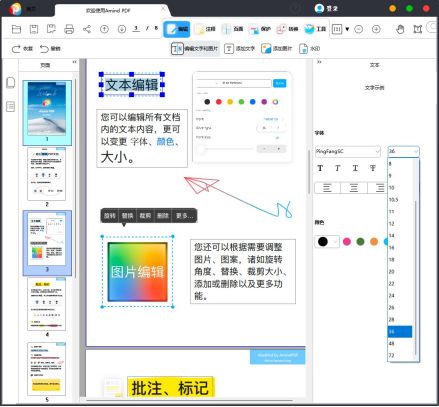Screen dimensions: 439x407
Task: Toggle bold text style button
Action: tap(320, 168)
